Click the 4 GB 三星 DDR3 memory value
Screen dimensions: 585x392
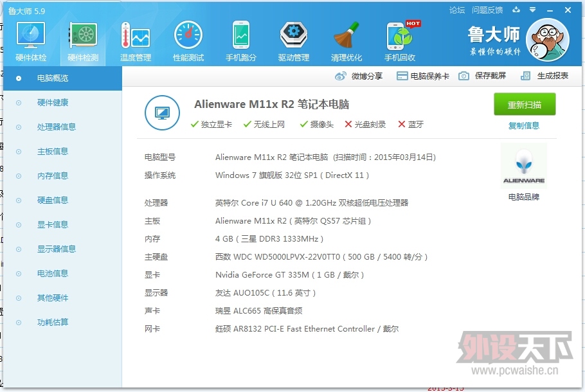(269, 239)
